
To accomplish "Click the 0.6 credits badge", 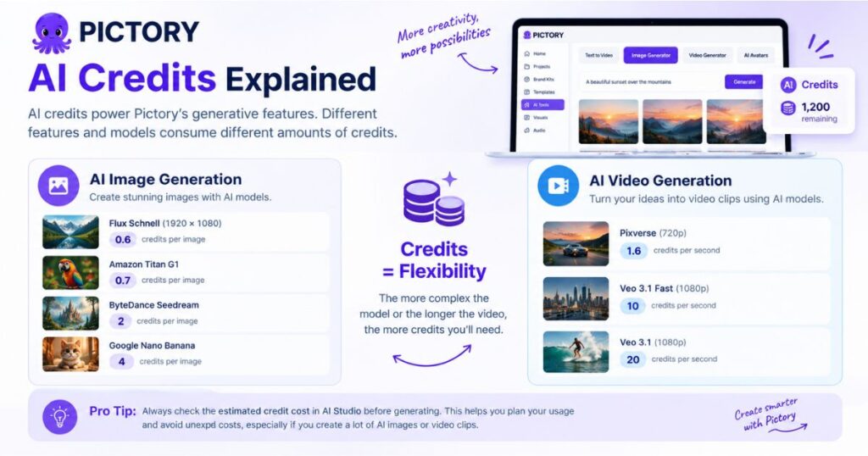I will click(x=122, y=240).
